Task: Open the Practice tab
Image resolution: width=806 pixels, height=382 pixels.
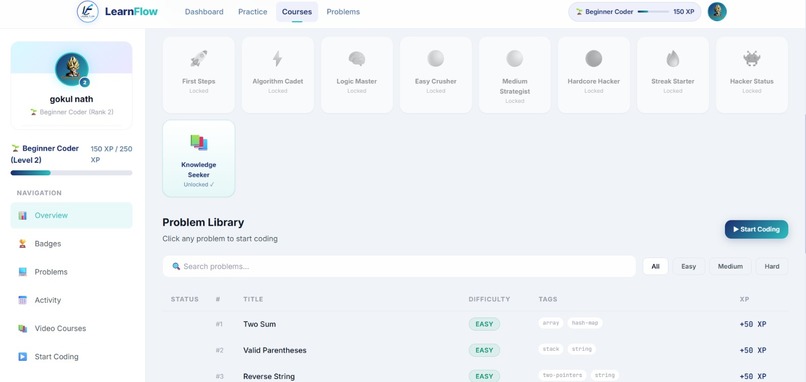Action: point(252,12)
